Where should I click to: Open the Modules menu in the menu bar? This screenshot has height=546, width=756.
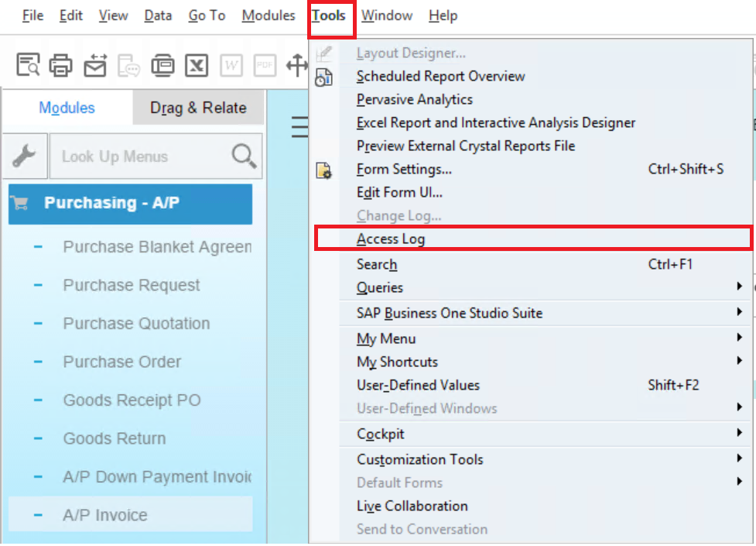click(x=268, y=15)
